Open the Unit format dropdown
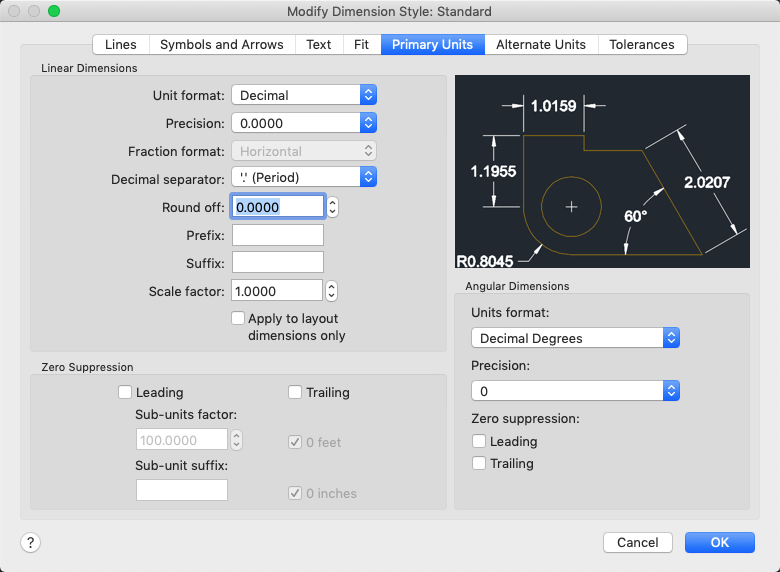This screenshot has height=572, width=780. click(x=304, y=95)
